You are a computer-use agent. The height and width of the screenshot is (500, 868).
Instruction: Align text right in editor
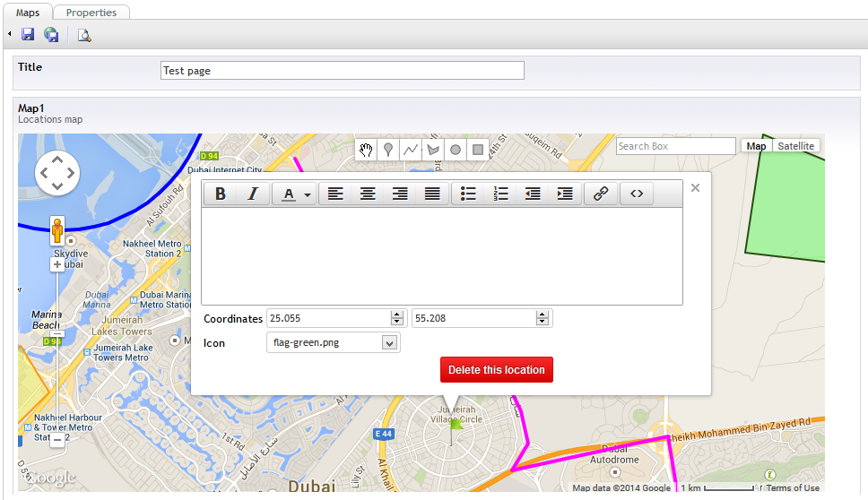(x=400, y=194)
